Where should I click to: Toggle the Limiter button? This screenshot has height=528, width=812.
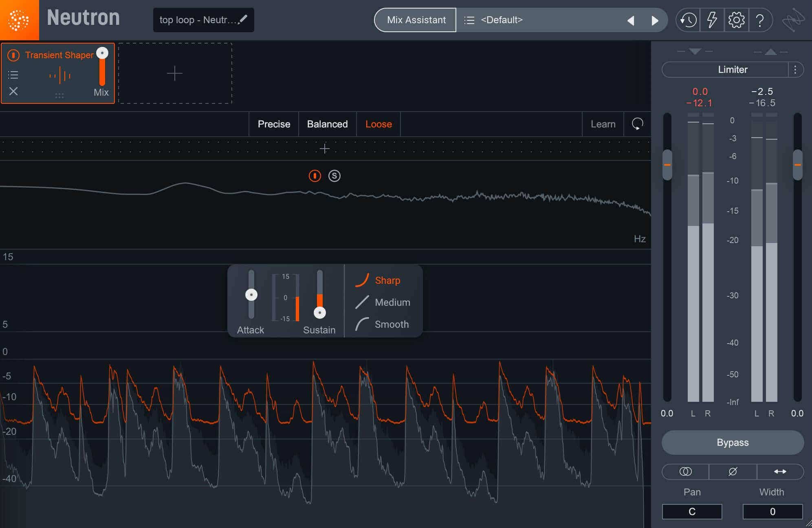point(726,70)
